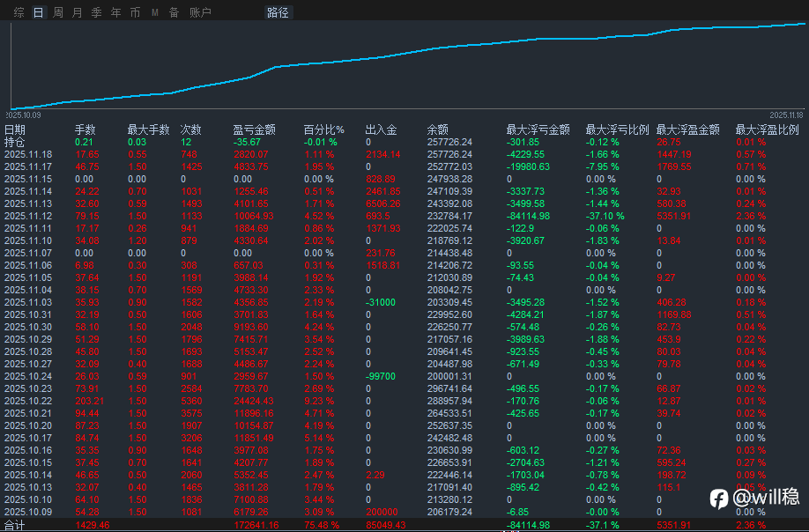Open the 备 notes tab
The image size is (809, 532).
(174, 12)
